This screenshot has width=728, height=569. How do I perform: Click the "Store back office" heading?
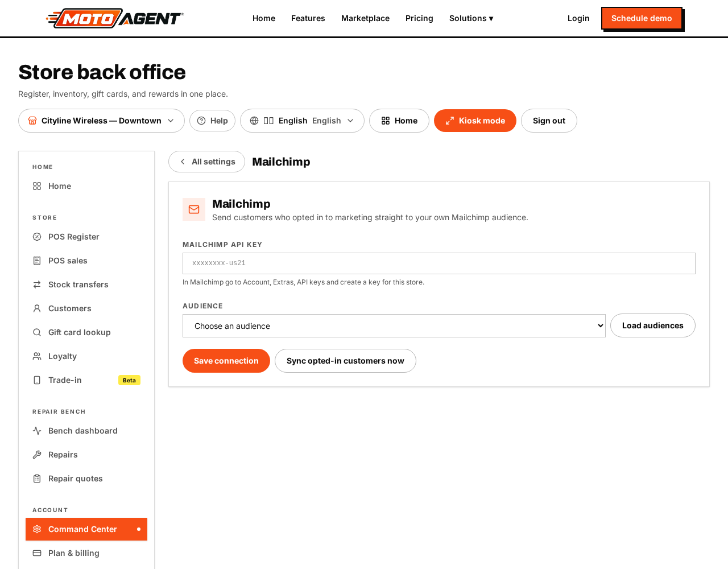click(x=102, y=72)
